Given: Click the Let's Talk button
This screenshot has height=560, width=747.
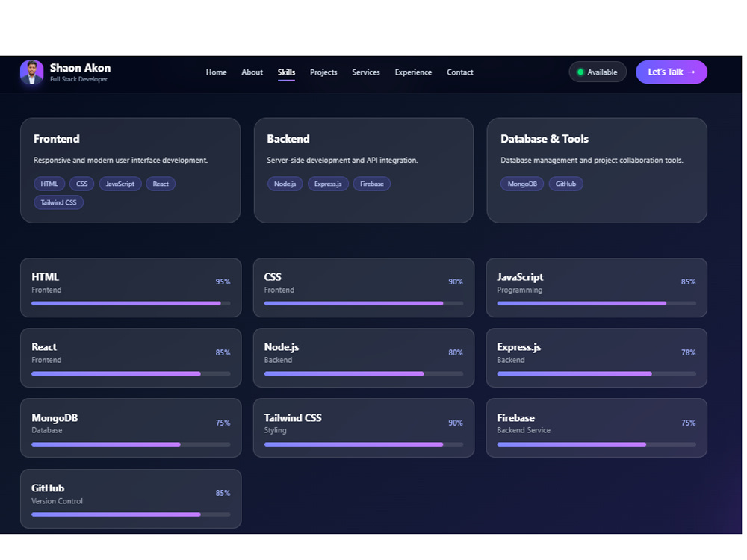Looking at the screenshot, I should [x=672, y=72].
